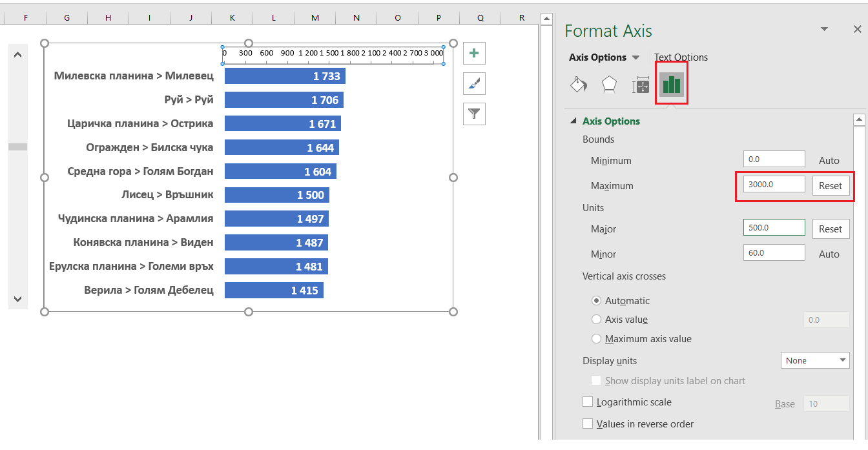The width and height of the screenshot is (868, 450).
Task: Select the Effects pentagon icon
Action: [x=609, y=84]
